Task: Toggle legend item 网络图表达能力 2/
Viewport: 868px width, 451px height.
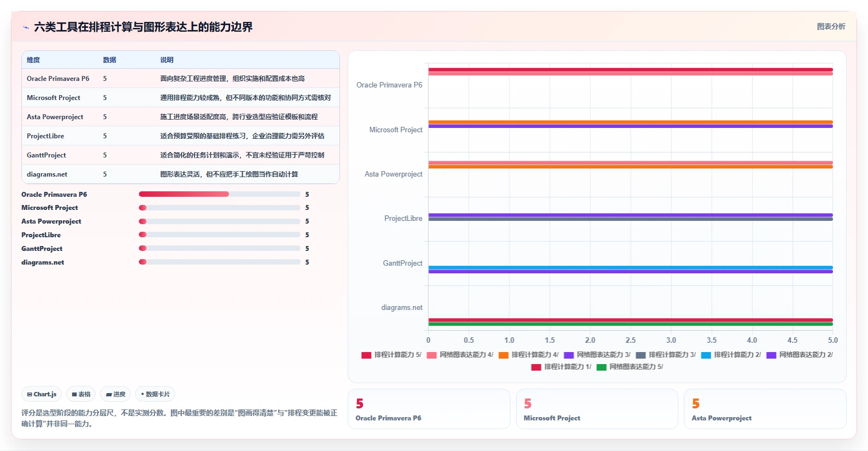Action: click(x=800, y=355)
